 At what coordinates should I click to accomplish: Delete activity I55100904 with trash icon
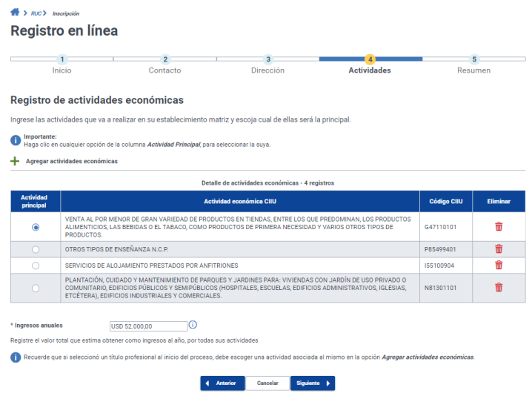tap(499, 265)
